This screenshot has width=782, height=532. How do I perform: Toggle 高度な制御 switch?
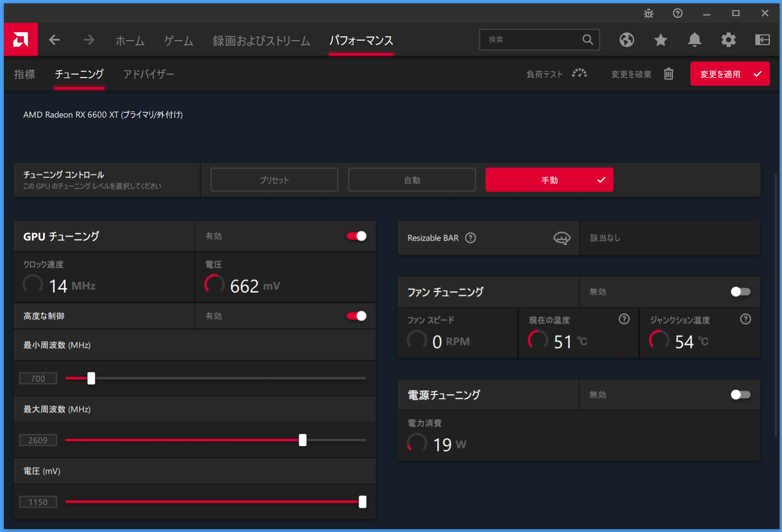pyautogui.click(x=356, y=316)
